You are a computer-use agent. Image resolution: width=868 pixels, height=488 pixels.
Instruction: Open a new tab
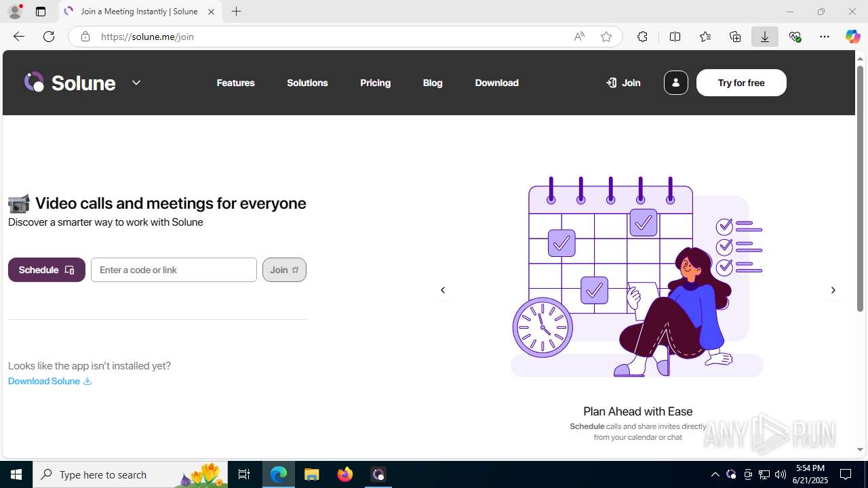236,12
